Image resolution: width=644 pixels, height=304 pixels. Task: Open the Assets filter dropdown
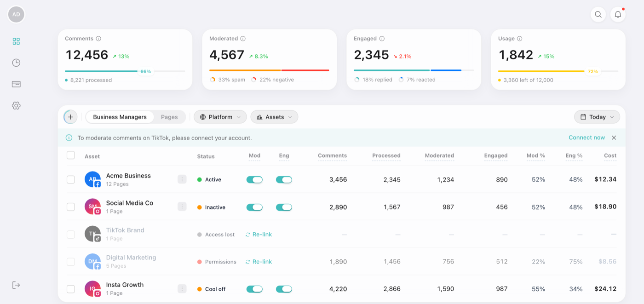coord(274,117)
